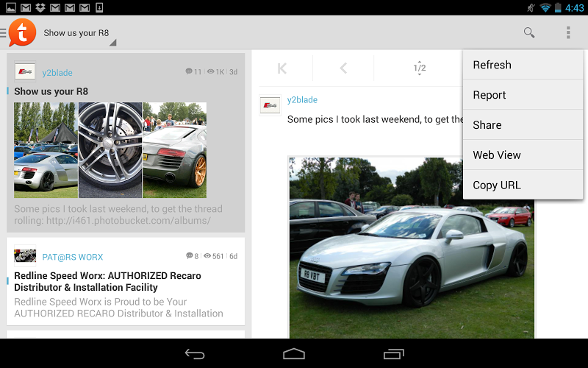
Task: Open the search magnifier icon
Action: (529, 32)
